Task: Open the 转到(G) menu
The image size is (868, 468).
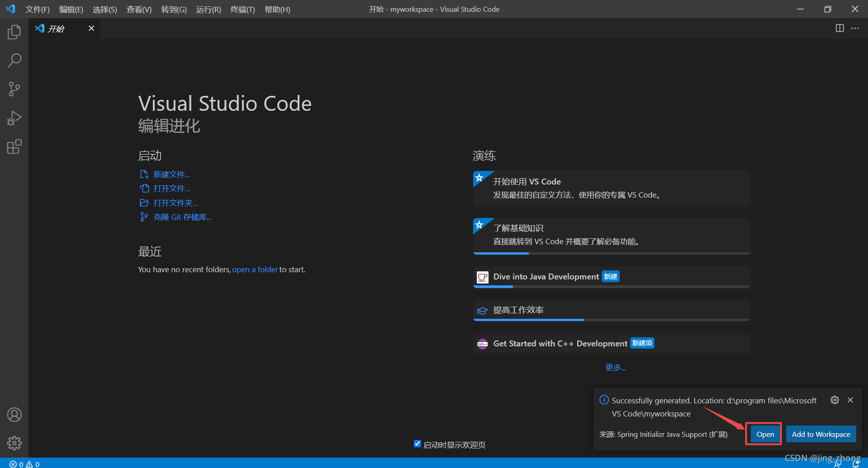Action: (x=174, y=9)
